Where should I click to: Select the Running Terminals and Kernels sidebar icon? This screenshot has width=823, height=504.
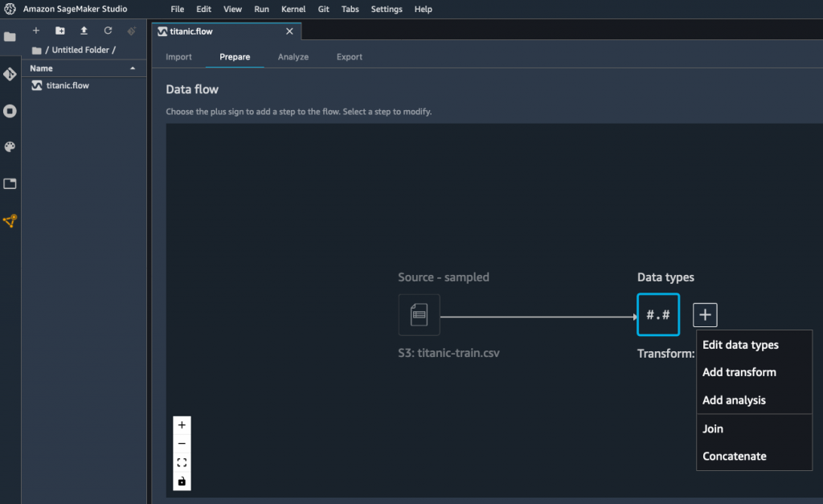tap(10, 110)
